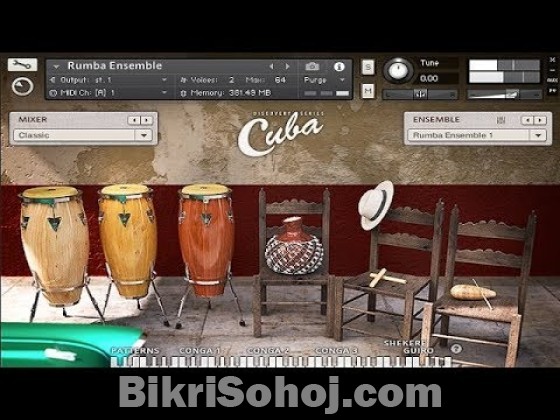The width and height of the screenshot is (560, 420).
Task: Click the CONGA 1 keyboard label
Action: tap(200, 351)
